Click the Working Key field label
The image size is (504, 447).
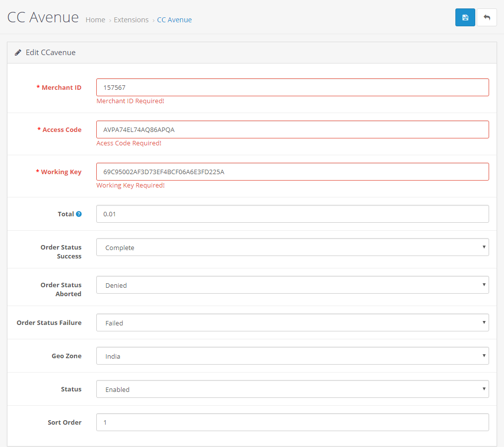[59, 172]
